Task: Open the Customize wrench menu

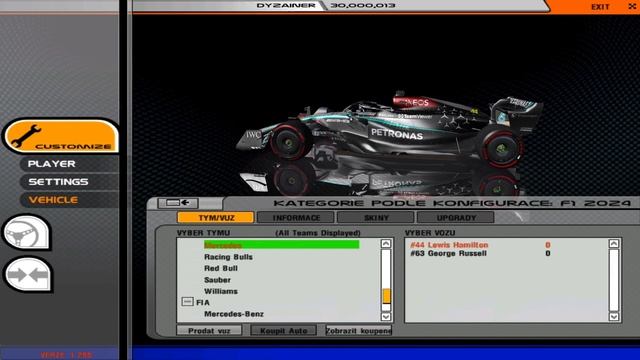Action: tap(61, 137)
